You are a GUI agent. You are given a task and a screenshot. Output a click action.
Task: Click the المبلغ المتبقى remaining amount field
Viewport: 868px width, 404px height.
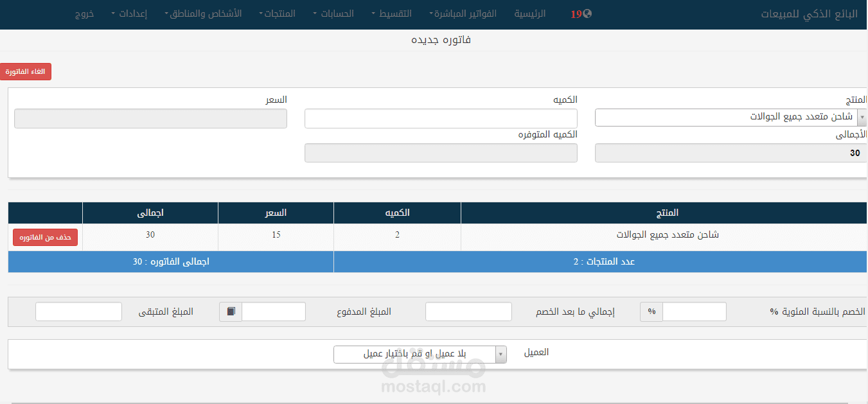78,312
